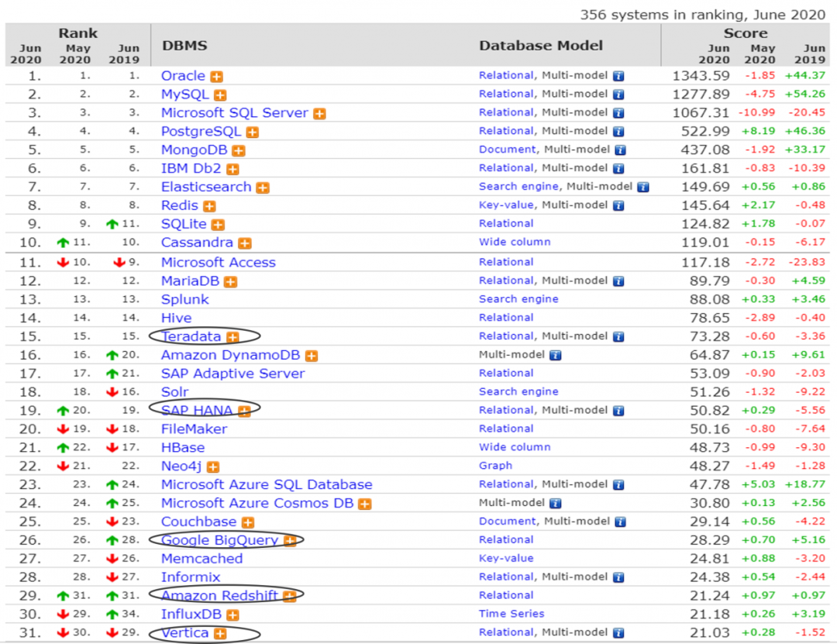This screenshot has width=837, height=644.
Task: Open the SAP HANA link
Action: click(197, 411)
